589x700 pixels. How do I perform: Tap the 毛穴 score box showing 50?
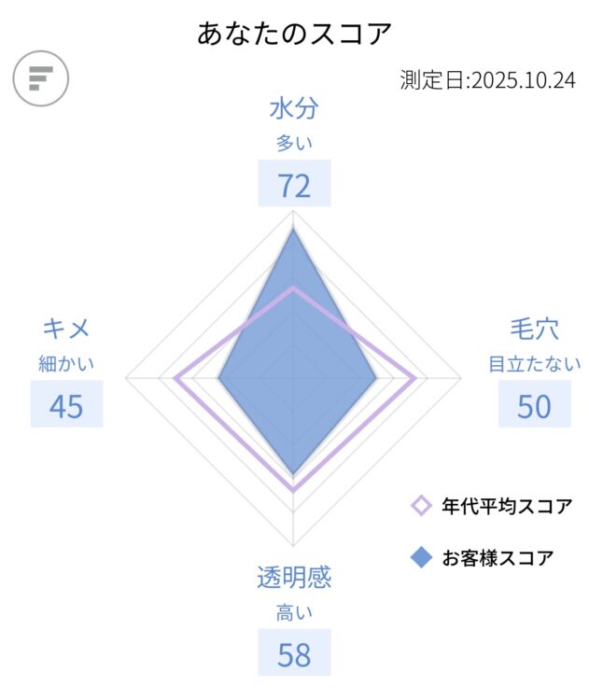tap(534, 406)
